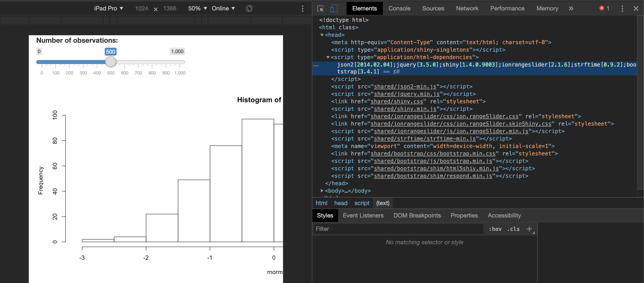This screenshot has height=283, width=644.
Task: Select the doctype html line
Action: 344,20
